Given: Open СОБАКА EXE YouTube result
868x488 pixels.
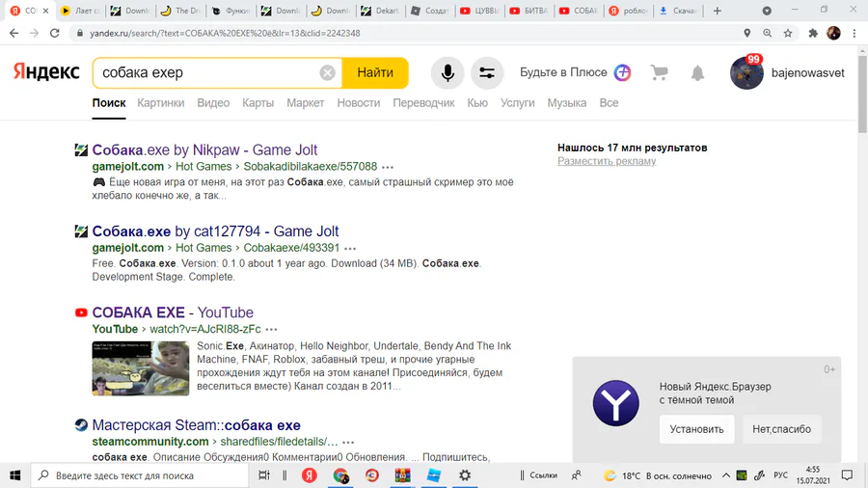Looking at the screenshot, I should tap(173, 312).
